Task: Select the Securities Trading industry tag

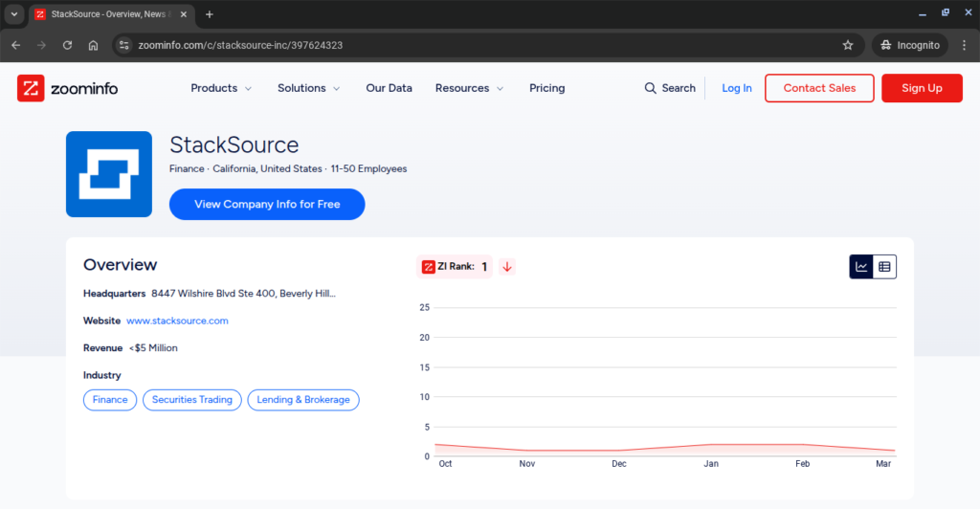Action: coord(191,400)
